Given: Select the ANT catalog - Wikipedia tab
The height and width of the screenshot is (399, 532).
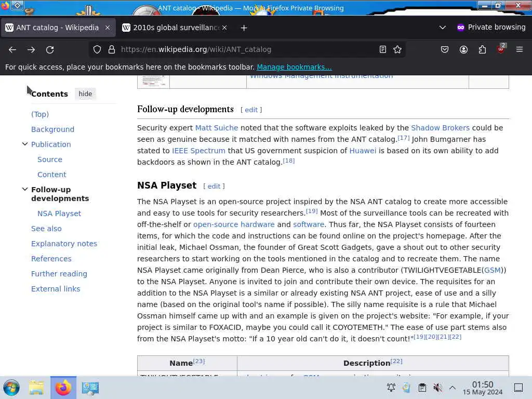Looking at the screenshot, I should pos(57,28).
